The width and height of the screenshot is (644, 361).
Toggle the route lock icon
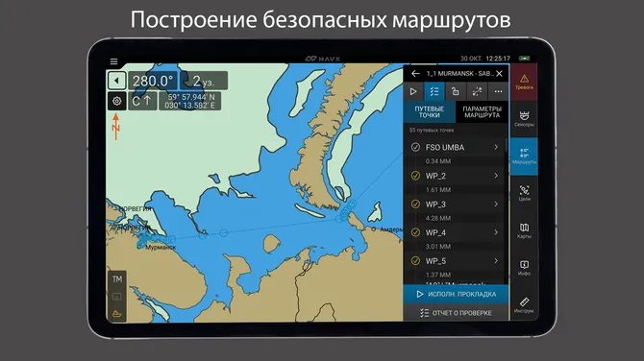point(455,91)
